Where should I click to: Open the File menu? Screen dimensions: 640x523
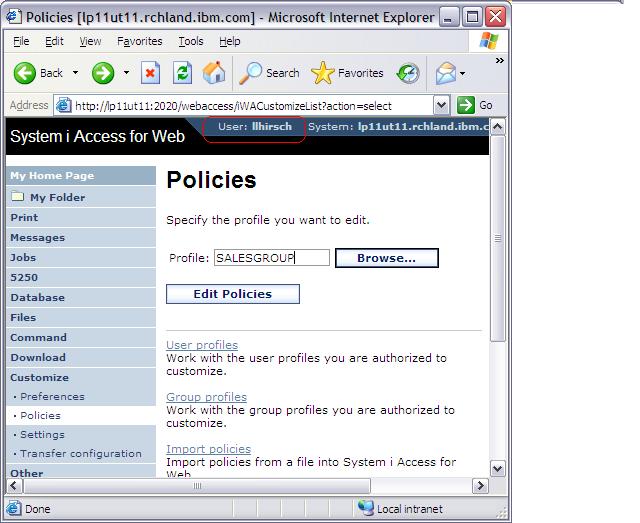[21, 41]
